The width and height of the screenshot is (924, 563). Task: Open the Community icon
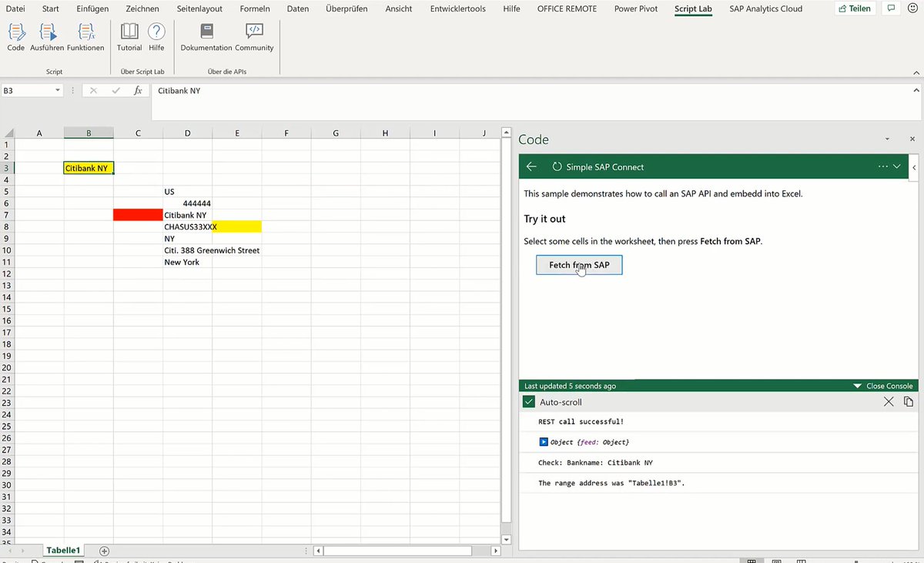pos(254,32)
